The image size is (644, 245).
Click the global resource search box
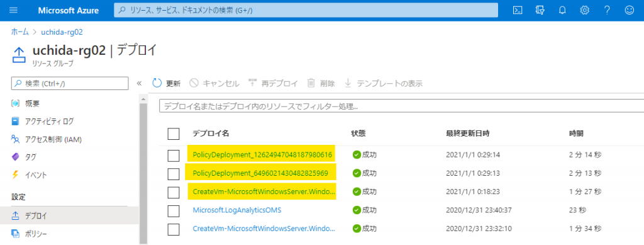(x=306, y=10)
